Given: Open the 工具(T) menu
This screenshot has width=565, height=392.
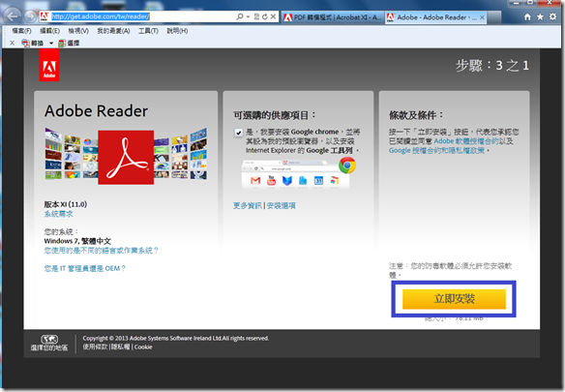Looking at the screenshot, I should pos(148,31).
